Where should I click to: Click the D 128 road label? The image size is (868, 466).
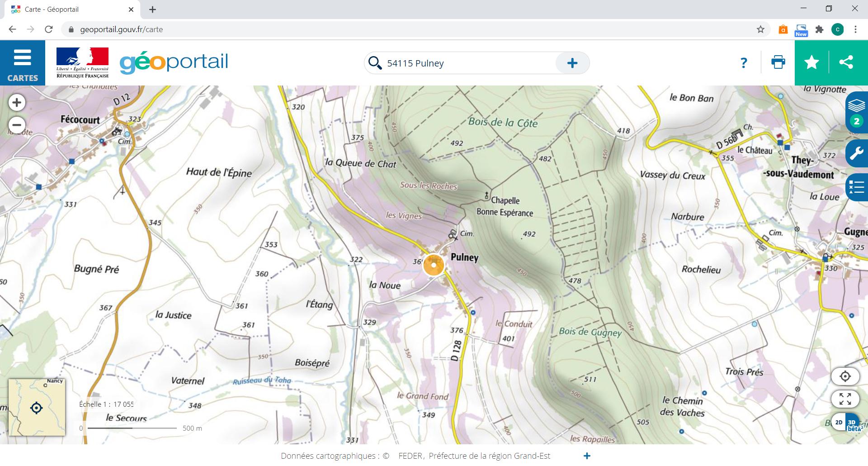pyautogui.click(x=457, y=351)
